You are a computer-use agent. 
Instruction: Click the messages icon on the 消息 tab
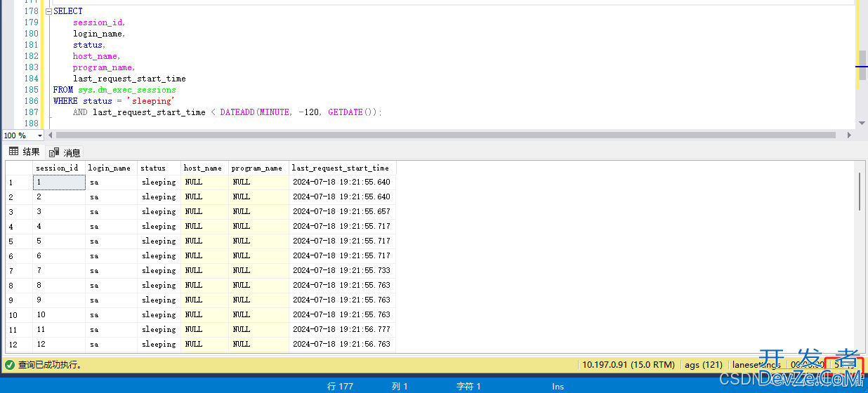[x=54, y=152]
